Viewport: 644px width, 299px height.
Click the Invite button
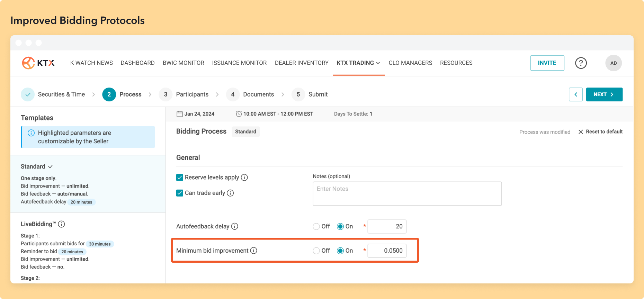pos(547,63)
